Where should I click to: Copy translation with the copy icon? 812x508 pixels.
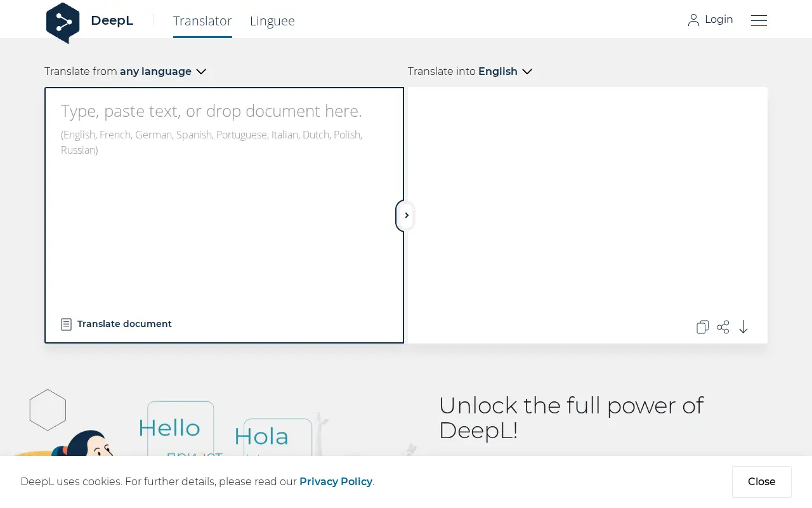[702, 327]
